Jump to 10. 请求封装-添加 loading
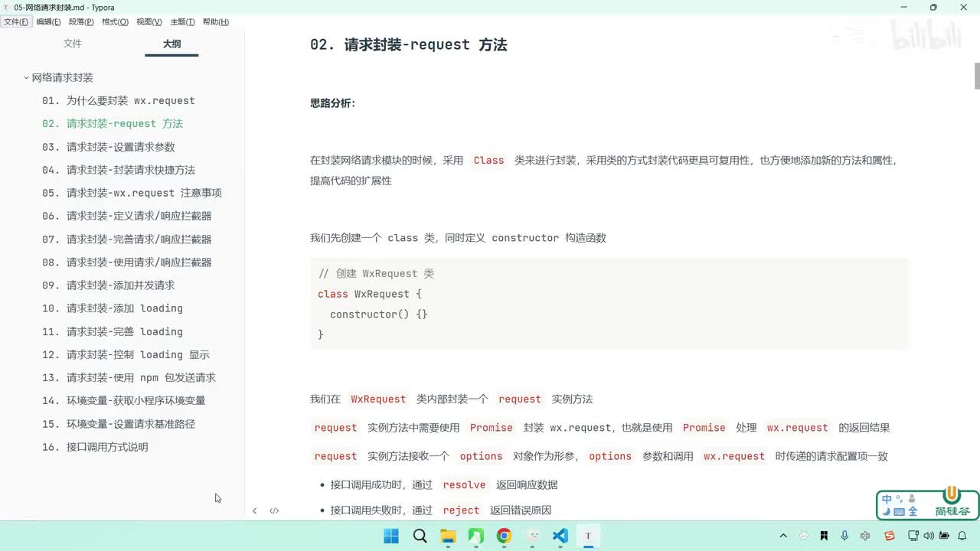 click(113, 308)
